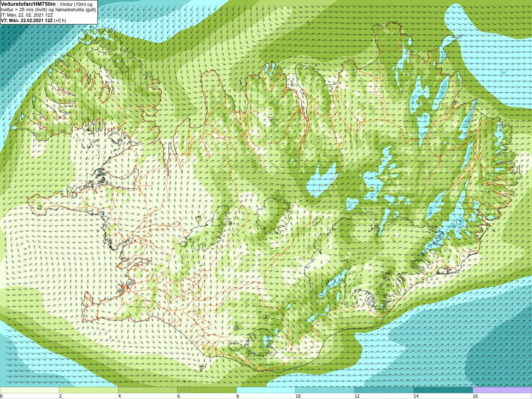532x399 pixels.
Task: Click the '6' tick label of the legend
Action: [179, 396]
